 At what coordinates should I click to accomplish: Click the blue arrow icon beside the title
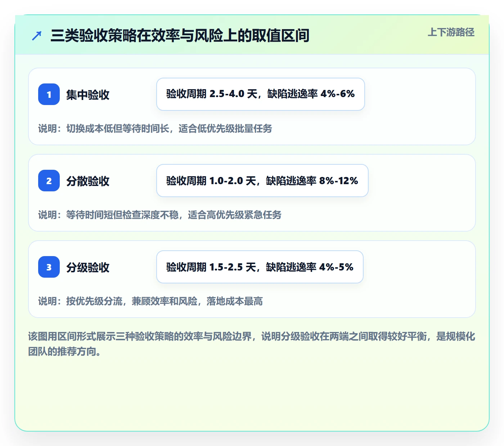pyautogui.click(x=37, y=36)
